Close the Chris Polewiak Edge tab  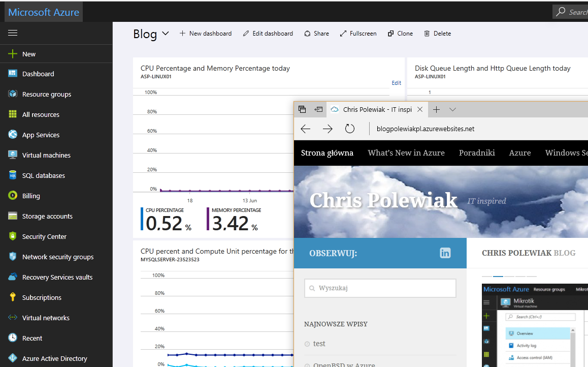[x=420, y=109]
